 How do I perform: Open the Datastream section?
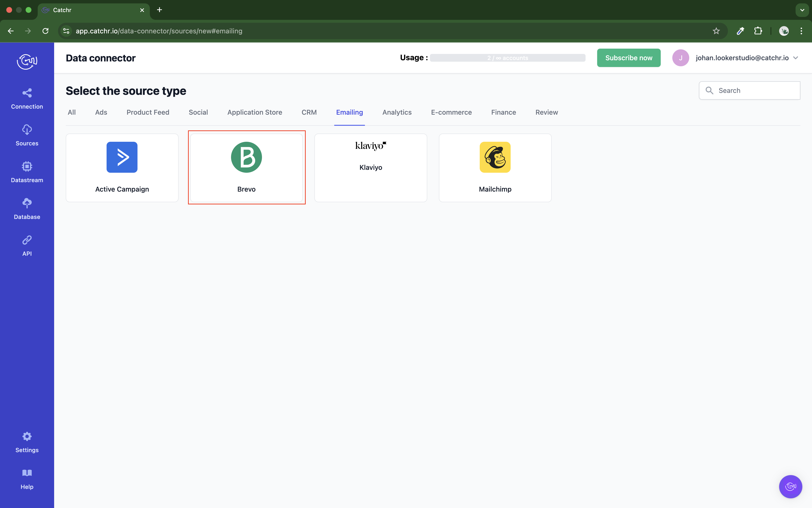[27, 172]
